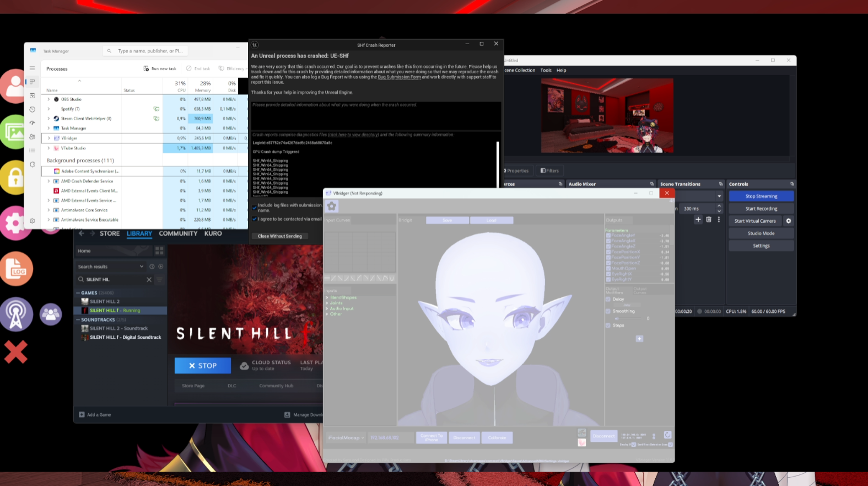Expand the Spotify process group
Screen dimensions: 868x486
(48, 109)
